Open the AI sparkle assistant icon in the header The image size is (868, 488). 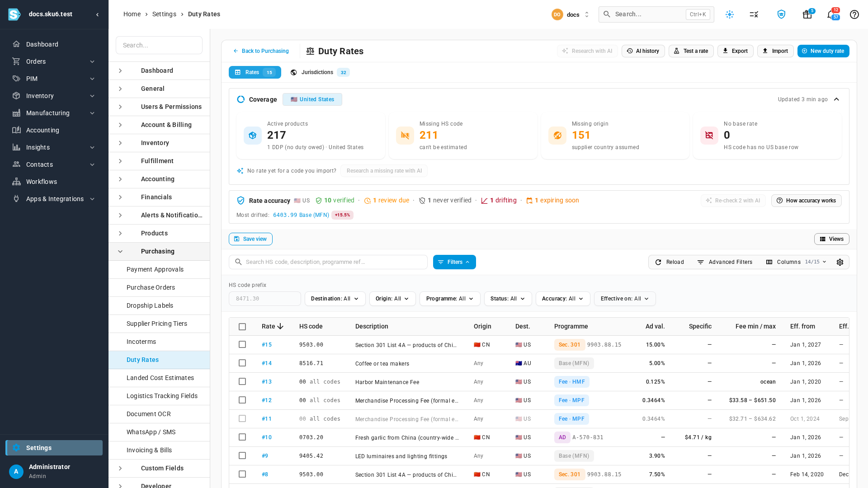tap(730, 14)
